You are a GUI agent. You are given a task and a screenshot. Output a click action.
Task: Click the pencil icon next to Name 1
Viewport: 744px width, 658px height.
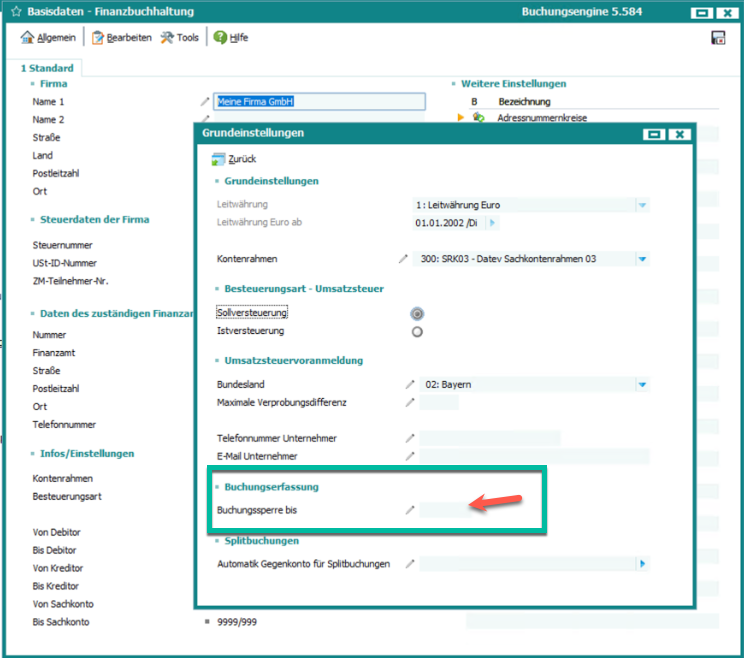click(x=206, y=101)
